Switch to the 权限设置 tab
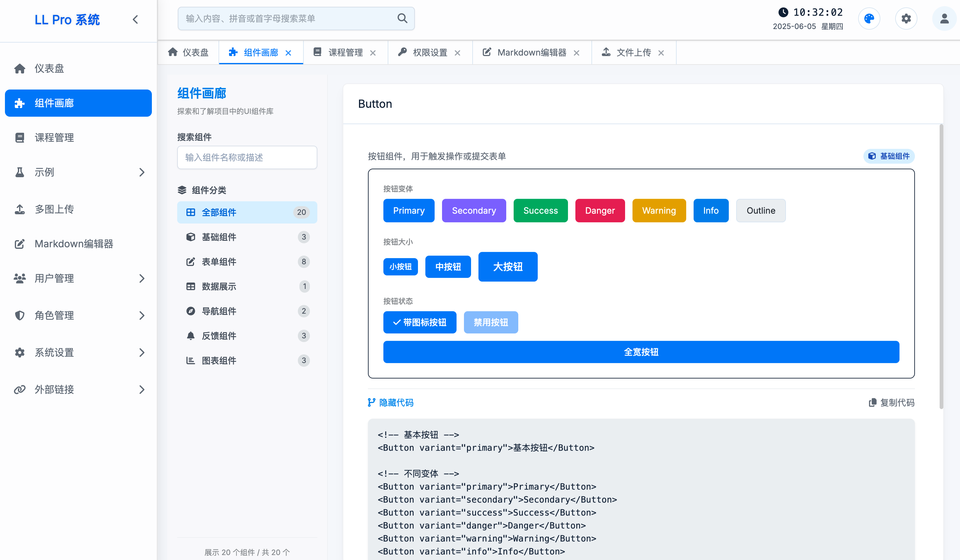This screenshot has height=560, width=960. point(429,52)
